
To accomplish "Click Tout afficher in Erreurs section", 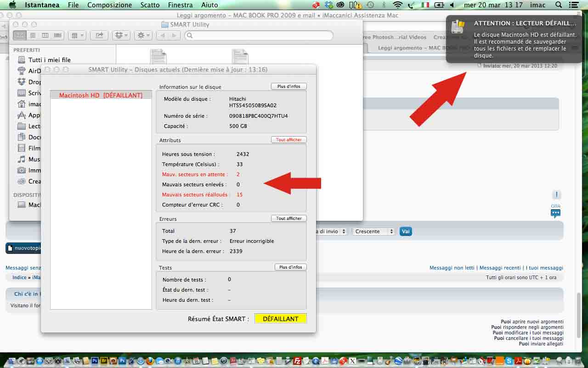I will click(x=288, y=218).
